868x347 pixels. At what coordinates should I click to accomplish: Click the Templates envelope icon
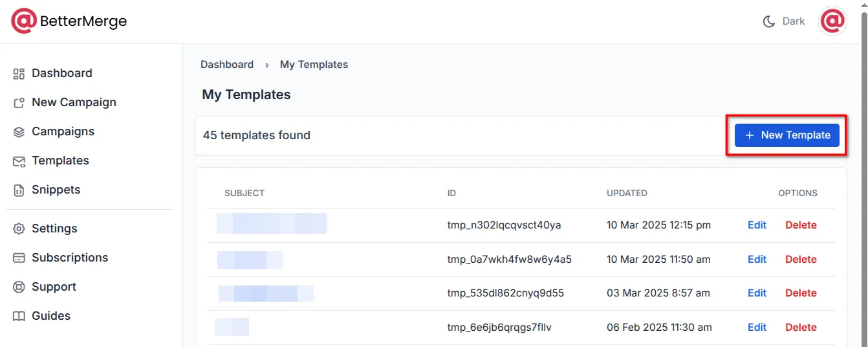(x=19, y=161)
